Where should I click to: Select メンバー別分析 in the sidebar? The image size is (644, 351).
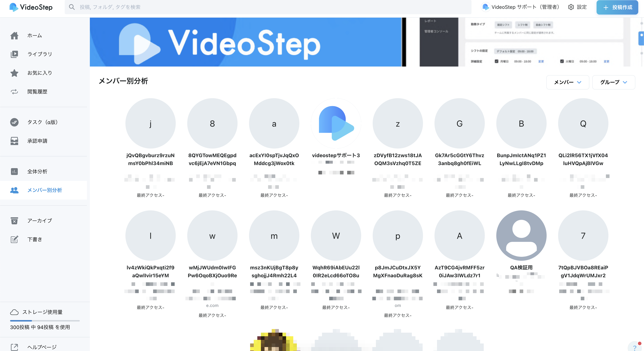click(45, 190)
